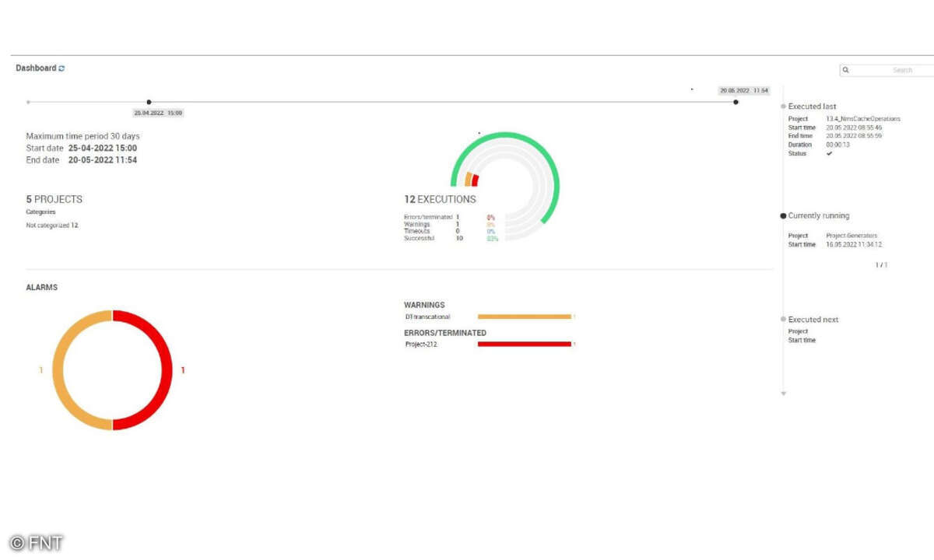Click the Categories label under projects
The height and width of the screenshot is (560, 934).
(x=40, y=212)
